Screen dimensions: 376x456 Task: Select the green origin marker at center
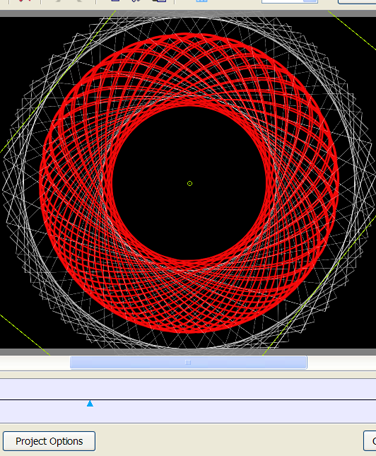(x=190, y=183)
